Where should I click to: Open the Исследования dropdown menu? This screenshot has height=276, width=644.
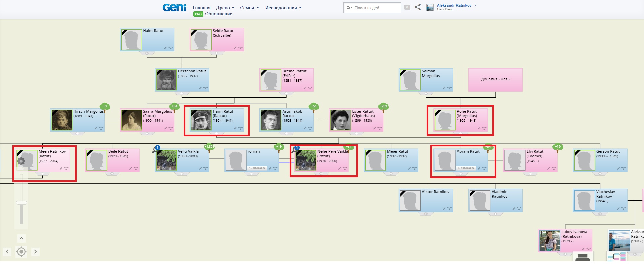click(283, 8)
